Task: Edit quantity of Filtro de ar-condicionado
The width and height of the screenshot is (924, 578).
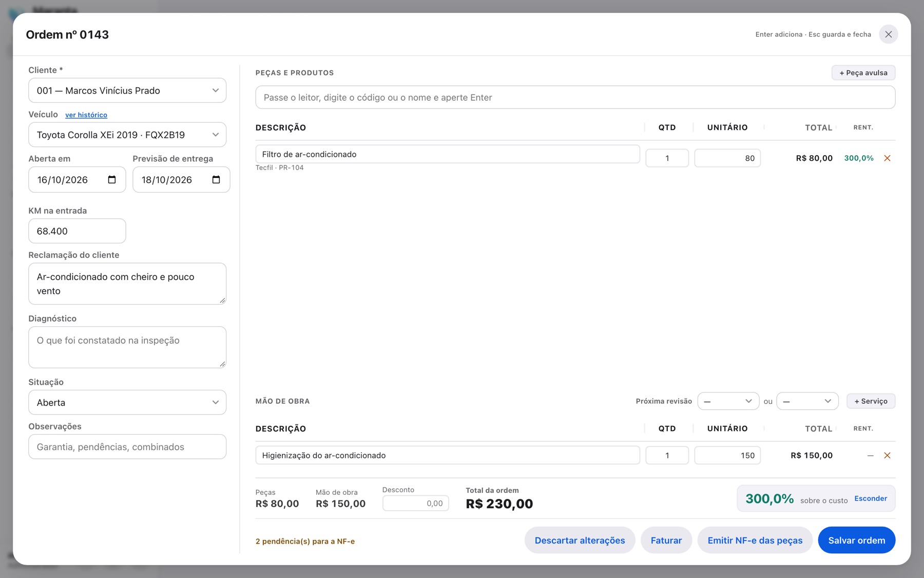Action: click(667, 158)
